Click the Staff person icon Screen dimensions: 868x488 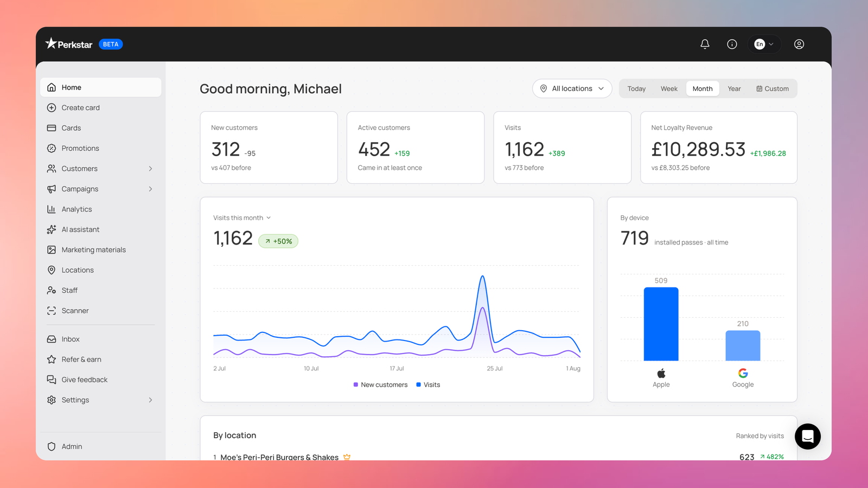coord(52,291)
